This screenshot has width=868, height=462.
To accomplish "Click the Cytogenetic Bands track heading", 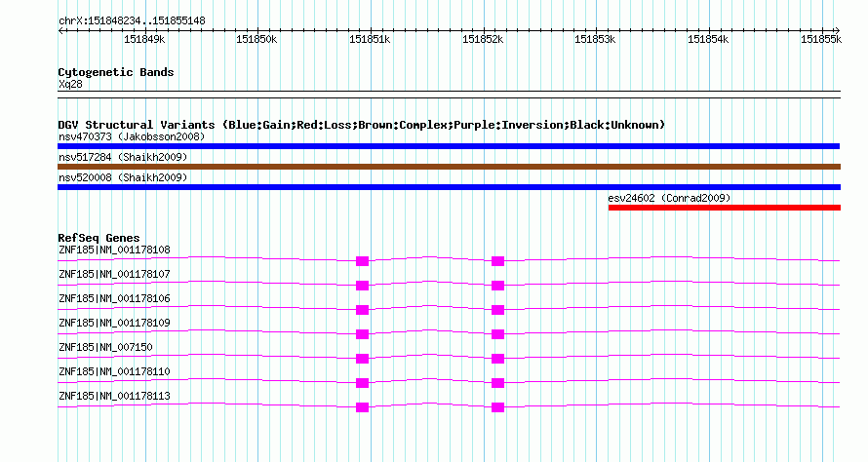I will tap(116, 72).
